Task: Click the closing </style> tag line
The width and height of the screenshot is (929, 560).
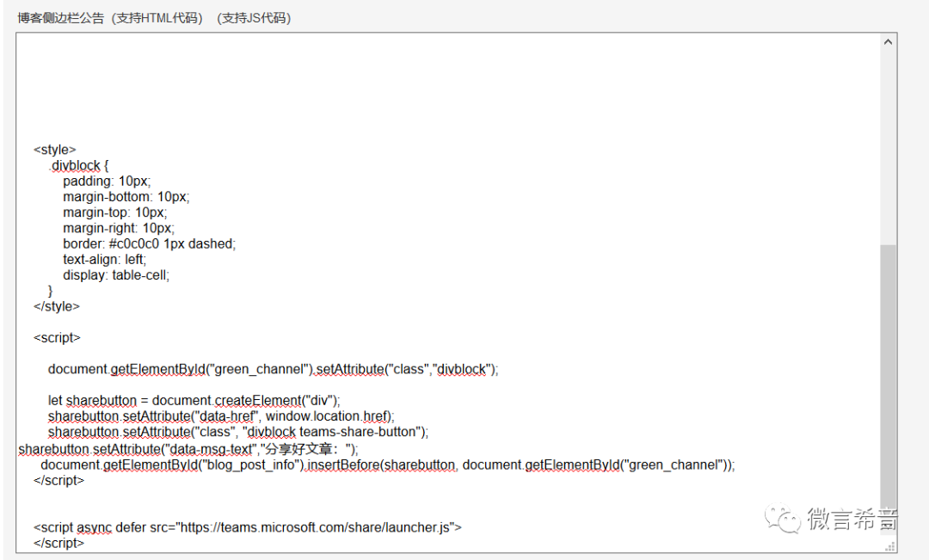Action: coord(57,306)
